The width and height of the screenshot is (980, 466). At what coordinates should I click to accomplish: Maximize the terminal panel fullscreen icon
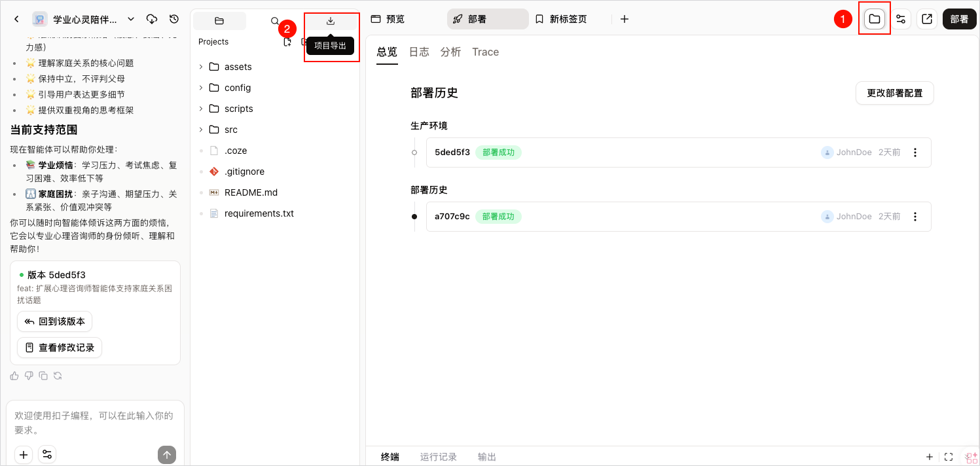(x=949, y=457)
